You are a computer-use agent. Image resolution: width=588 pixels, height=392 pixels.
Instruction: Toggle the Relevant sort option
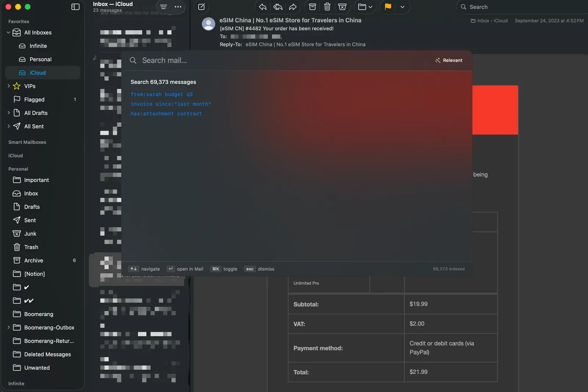(x=449, y=60)
